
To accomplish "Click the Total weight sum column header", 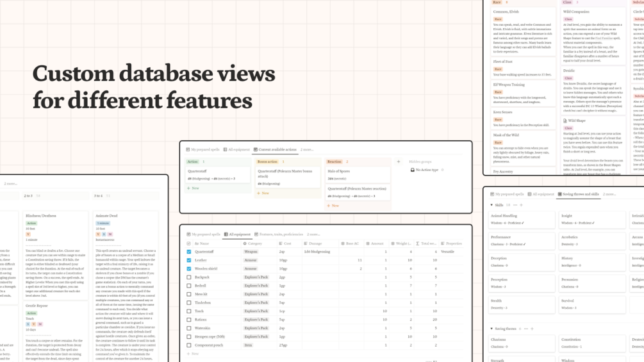I will (426, 243).
